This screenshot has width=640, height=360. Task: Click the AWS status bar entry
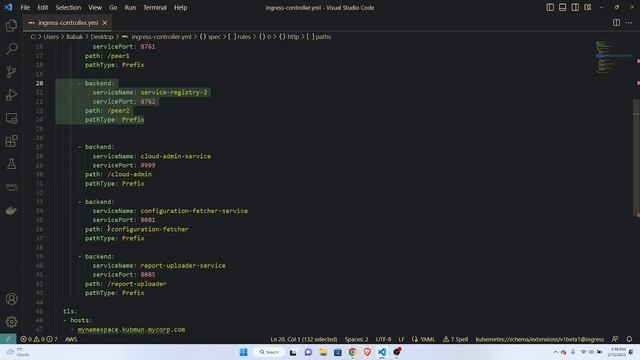coord(71,339)
